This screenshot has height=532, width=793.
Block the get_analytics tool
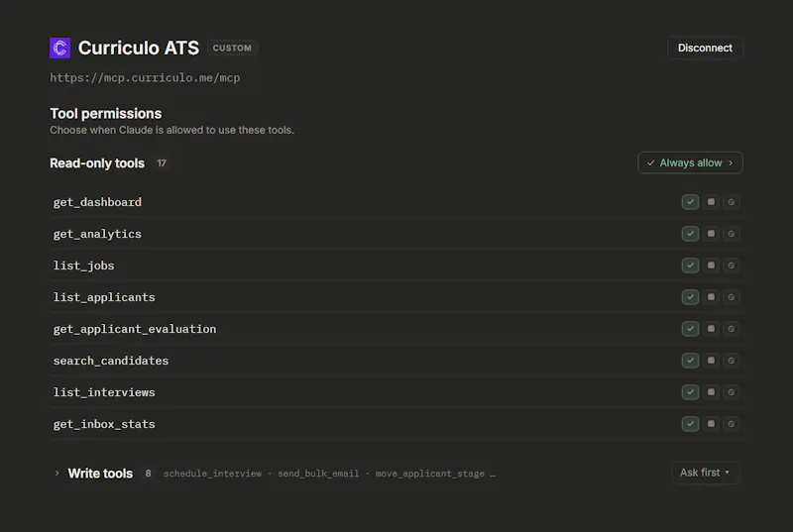732,234
